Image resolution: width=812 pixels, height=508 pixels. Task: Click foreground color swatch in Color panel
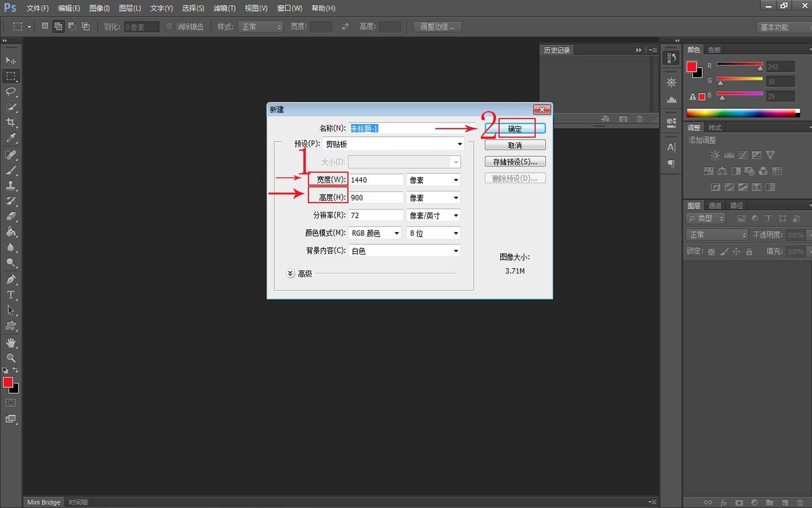(692, 67)
